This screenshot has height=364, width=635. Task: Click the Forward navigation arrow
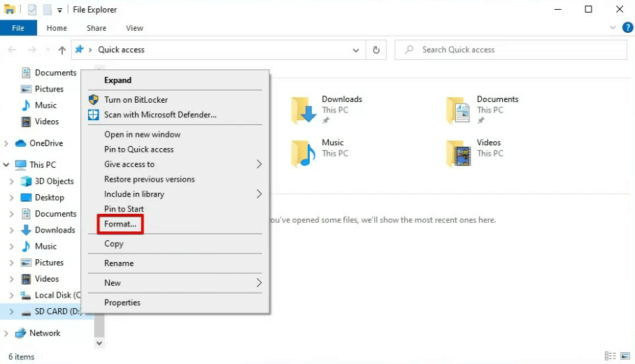pos(32,50)
